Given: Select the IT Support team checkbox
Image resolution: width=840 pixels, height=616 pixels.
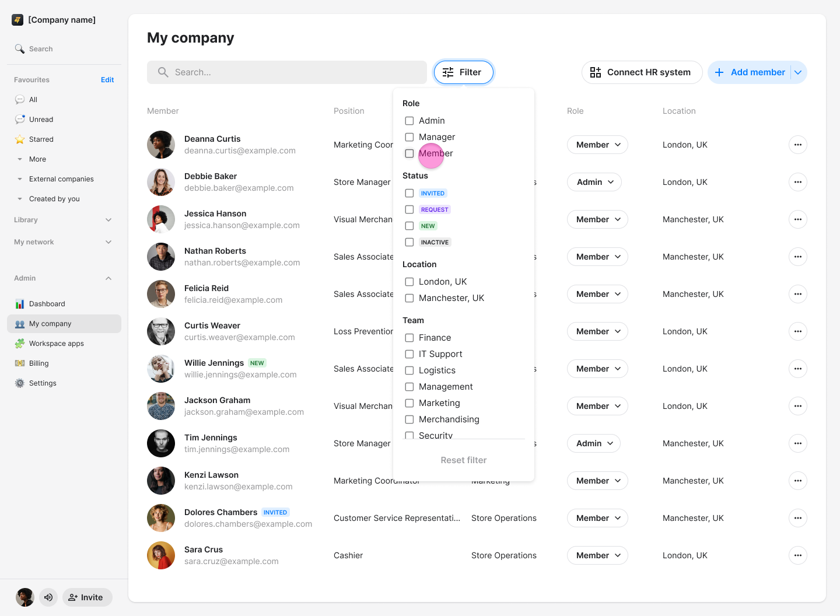Looking at the screenshot, I should 409,354.
